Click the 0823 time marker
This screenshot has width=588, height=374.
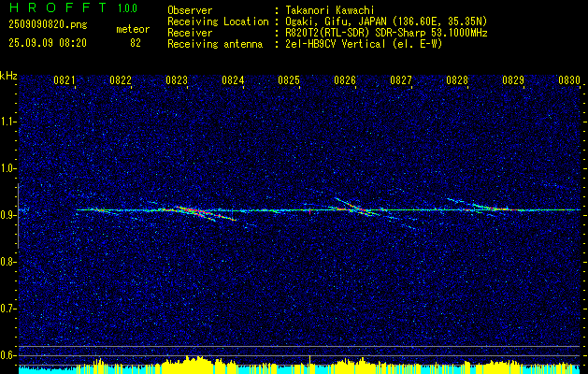177,79
